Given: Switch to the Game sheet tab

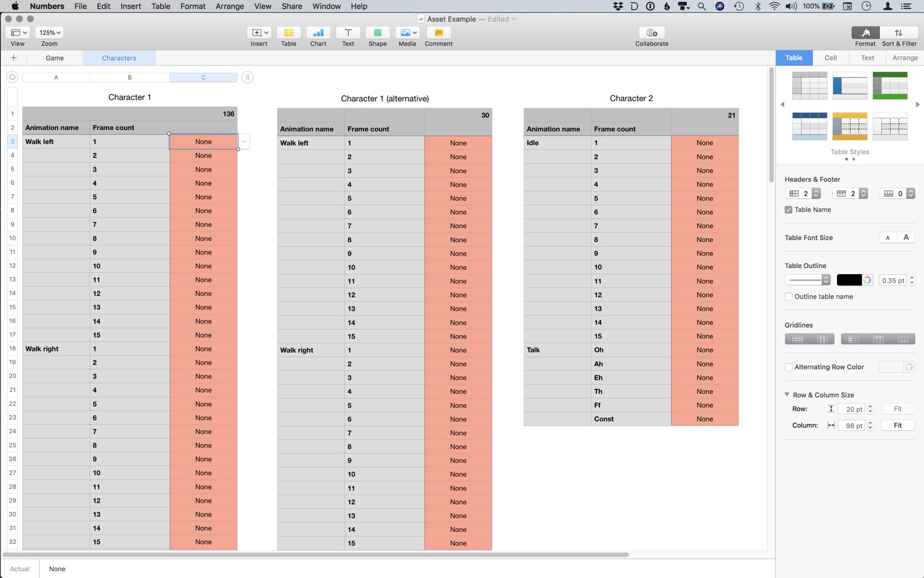Looking at the screenshot, I should (55, 58).
